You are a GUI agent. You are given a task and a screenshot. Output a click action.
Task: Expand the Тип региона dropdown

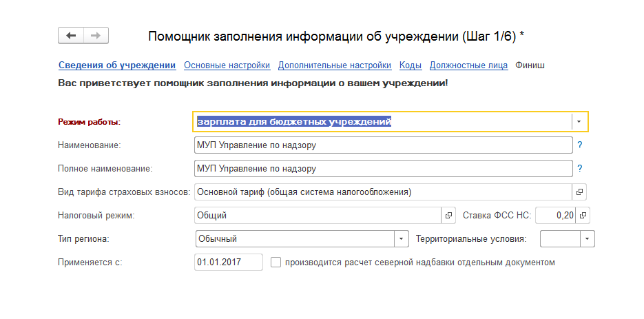pos(402,239)
